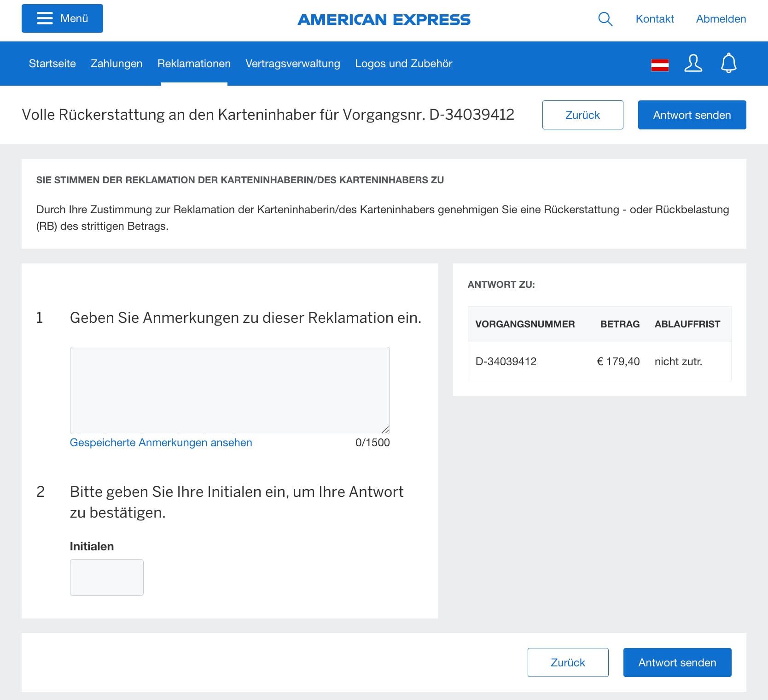The width and height of the screenshot is (768, 700).
Task: Select the Austrian flag icon
Action: 660,65
